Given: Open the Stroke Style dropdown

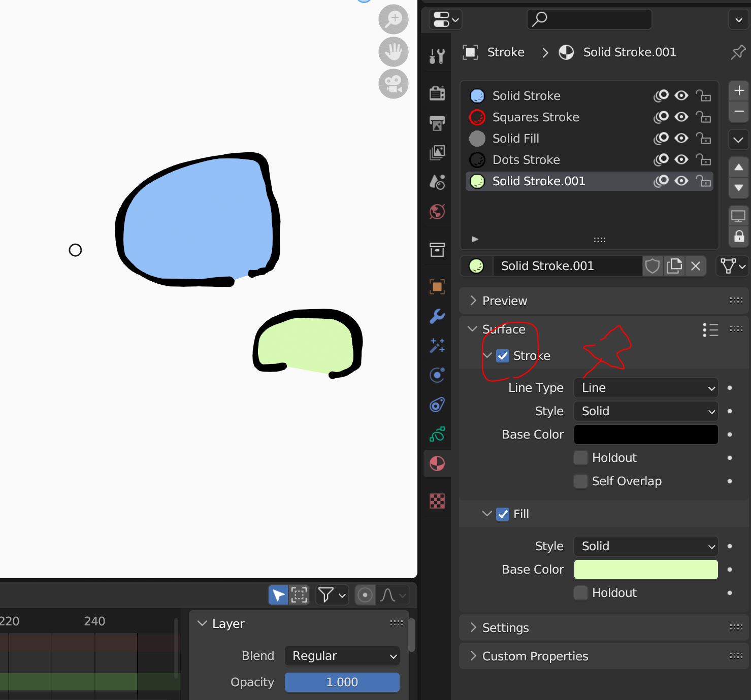Looking at the screenshot, I should pos(646,411).
